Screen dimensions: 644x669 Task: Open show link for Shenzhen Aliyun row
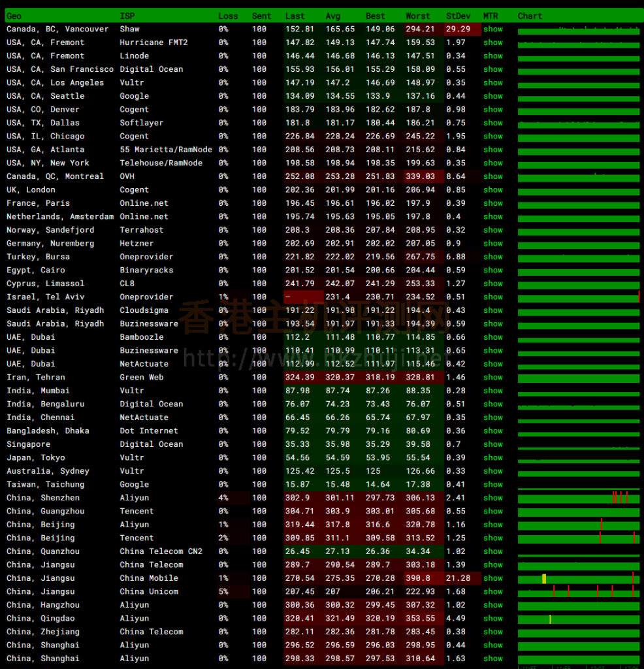[x=493, y=498]
